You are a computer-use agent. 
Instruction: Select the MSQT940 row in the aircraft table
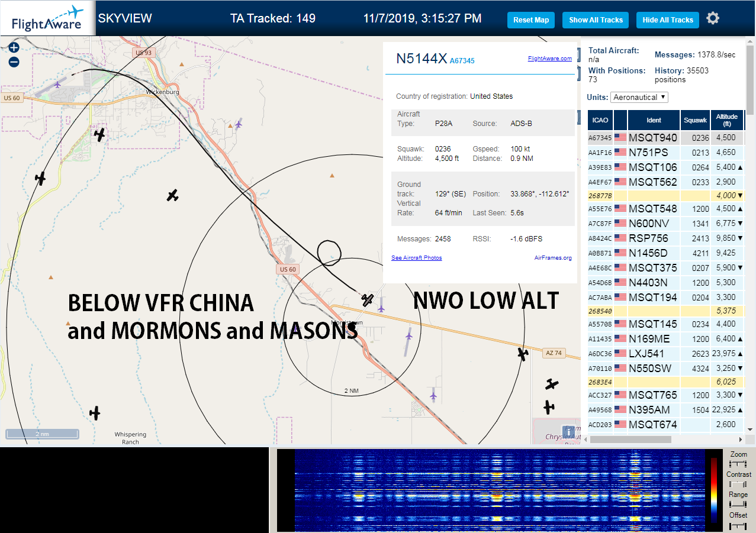(666, 138)
